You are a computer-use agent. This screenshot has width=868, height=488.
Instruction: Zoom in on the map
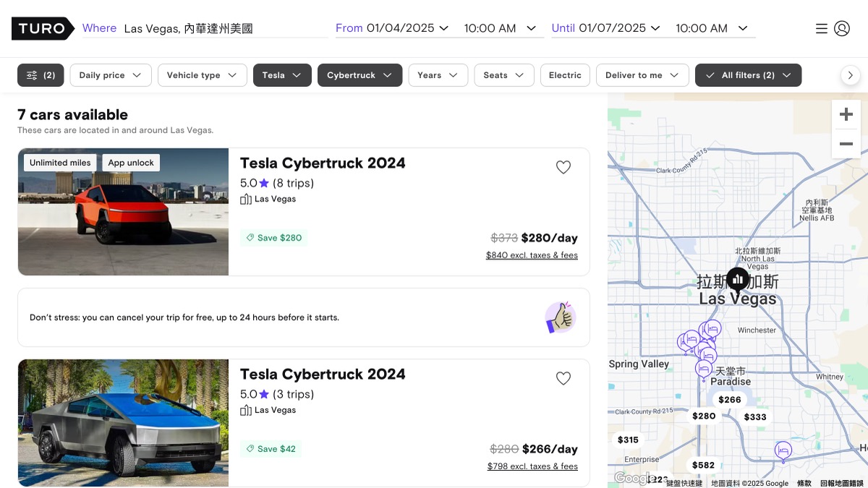click(846, 114)
